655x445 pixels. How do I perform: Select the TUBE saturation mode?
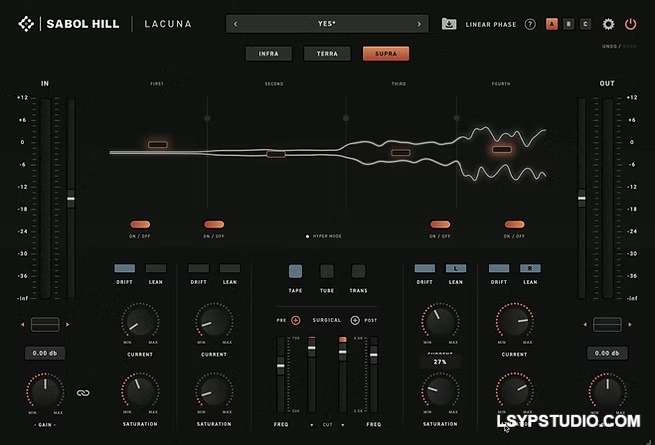tap(327, 271)
